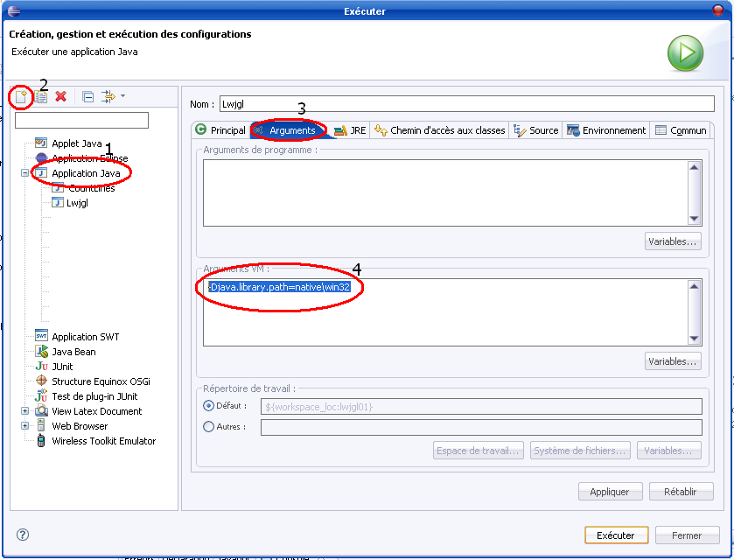The width and height of the screenshot is (734, 560).
Task: Switch to the Environnement tab
Action: click(x=606, y=130)
